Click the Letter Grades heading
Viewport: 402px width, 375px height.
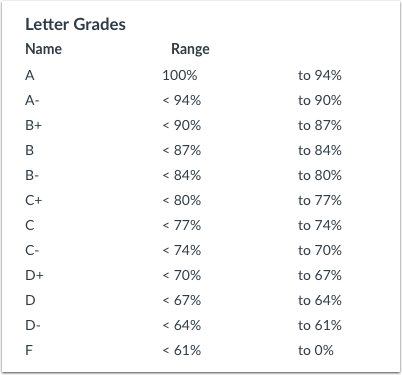(x=76, y=25)
